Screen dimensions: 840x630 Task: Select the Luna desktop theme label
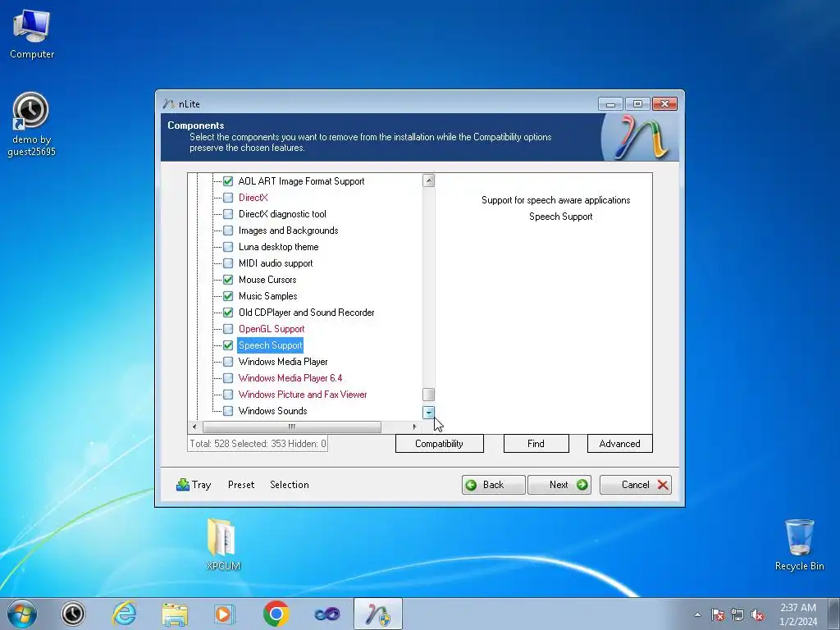pos(279,247)
